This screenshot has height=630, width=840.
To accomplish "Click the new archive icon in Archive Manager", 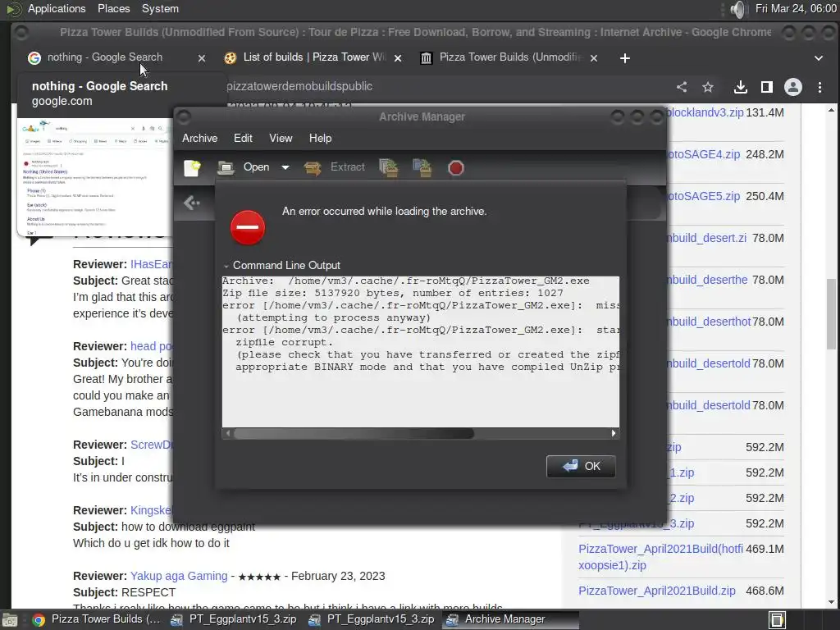I will (192, 167).
